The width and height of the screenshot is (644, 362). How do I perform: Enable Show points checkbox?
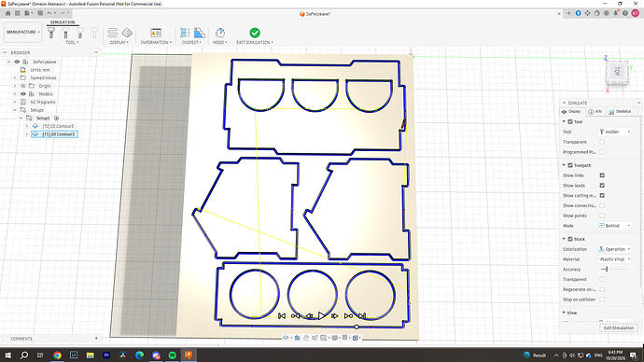(602, 216)
